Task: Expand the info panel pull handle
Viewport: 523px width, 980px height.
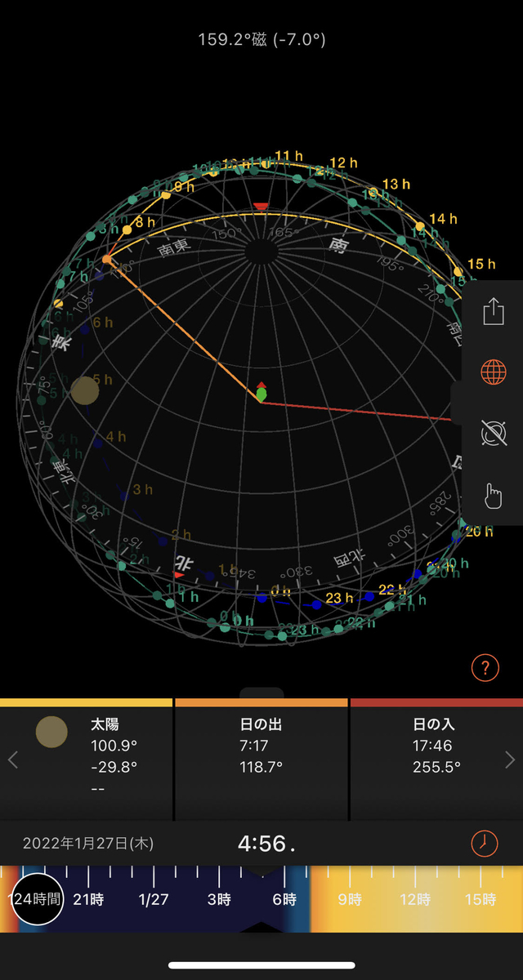Action: 261,693
